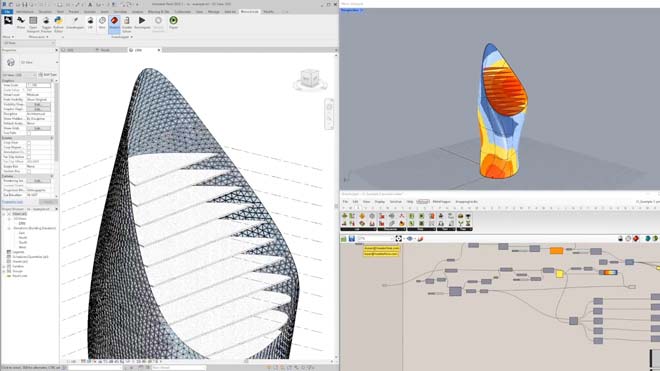
Task: Select the Sketch tool in Grasshopper
Action: pos(420,239)
